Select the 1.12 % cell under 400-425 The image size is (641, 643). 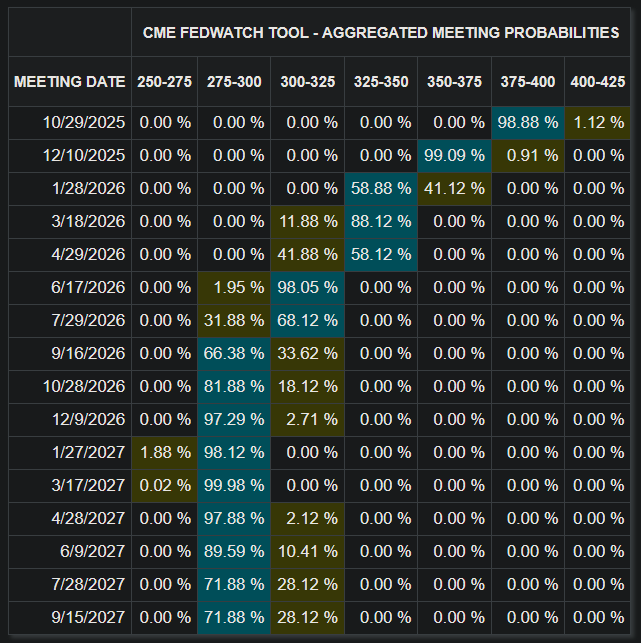click(598, 123)
